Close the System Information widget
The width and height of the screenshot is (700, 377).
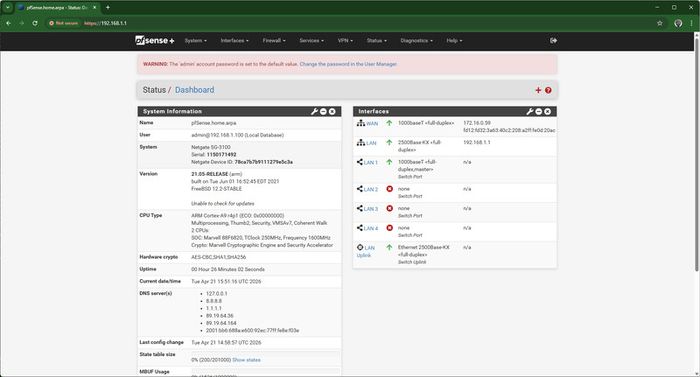332,111
